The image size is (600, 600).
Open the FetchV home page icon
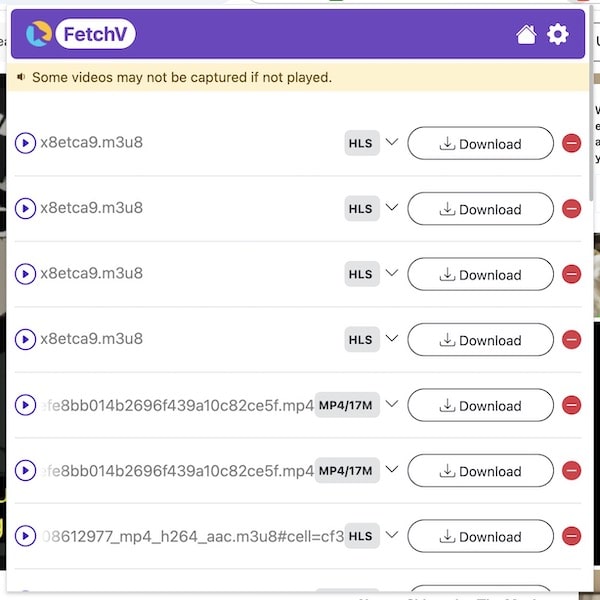click(526, 35)
